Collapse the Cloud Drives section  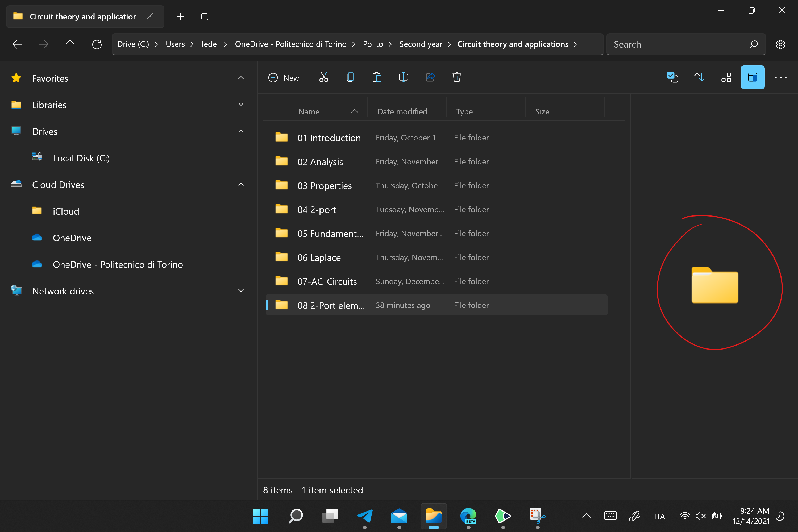[x=241, y=184]
